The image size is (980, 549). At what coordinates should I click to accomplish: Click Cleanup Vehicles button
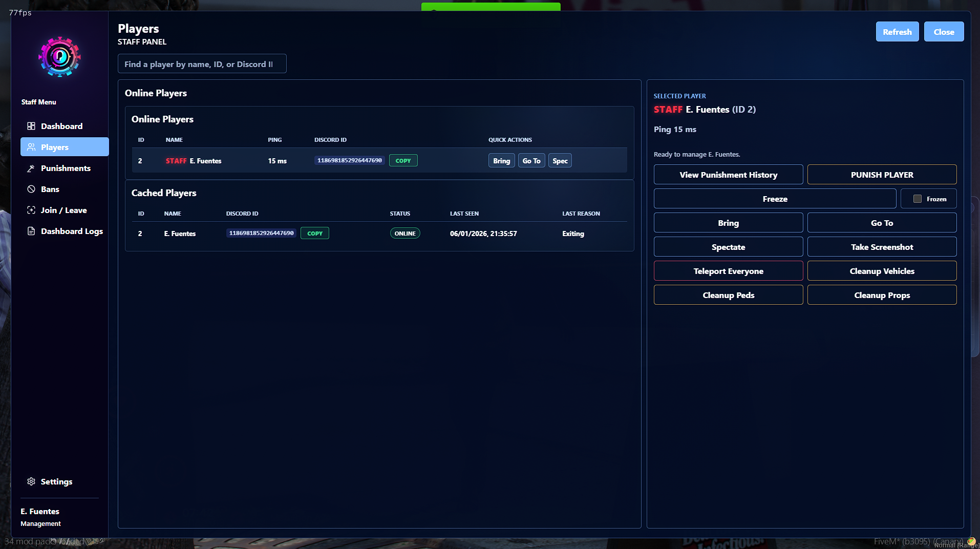click(x=882, y=271)
